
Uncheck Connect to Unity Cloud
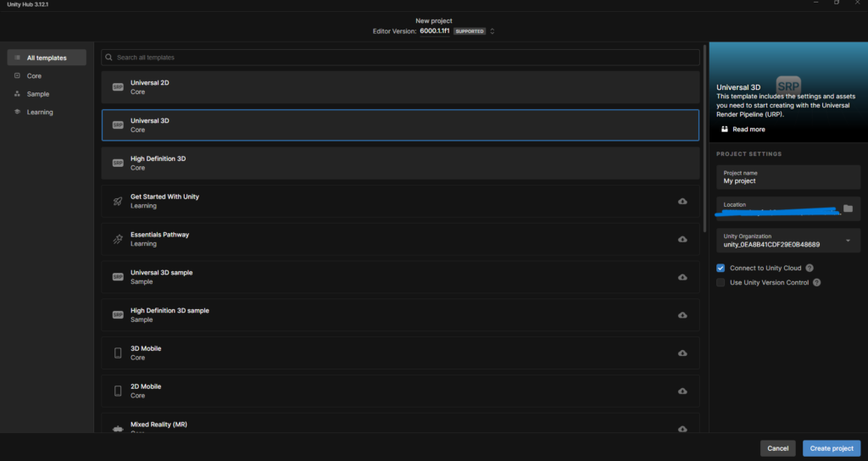point(721,268)
